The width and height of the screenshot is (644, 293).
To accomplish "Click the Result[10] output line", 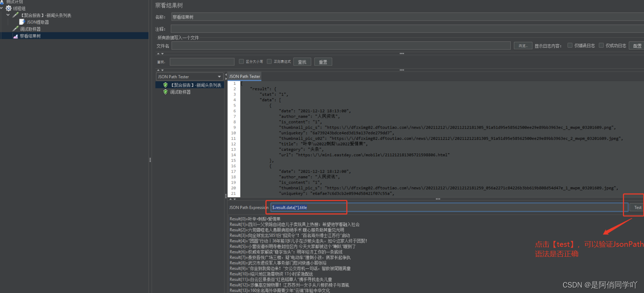I will pos(271,274).
